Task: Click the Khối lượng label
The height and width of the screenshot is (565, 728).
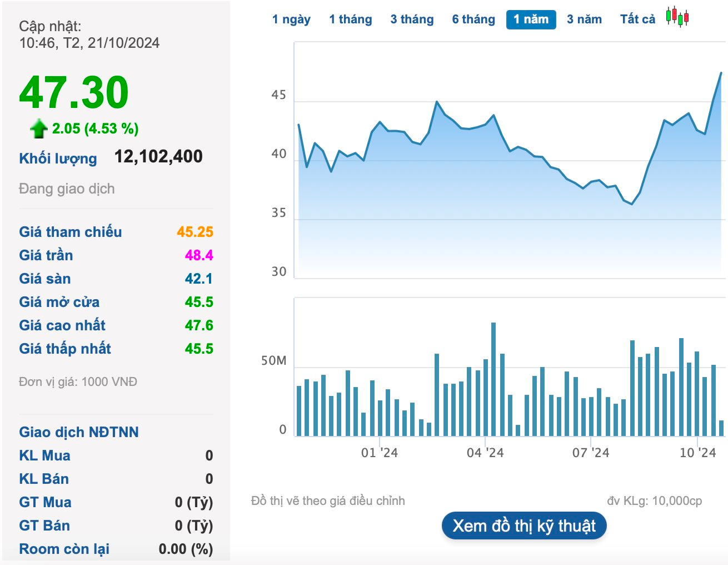Action: pyautogui.click(x=58, y=158)
